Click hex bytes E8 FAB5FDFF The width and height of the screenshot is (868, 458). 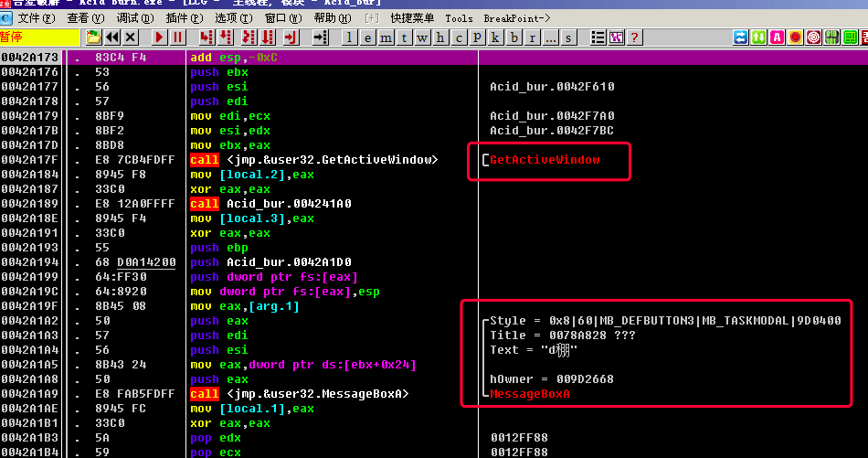[x=134, y=394]
